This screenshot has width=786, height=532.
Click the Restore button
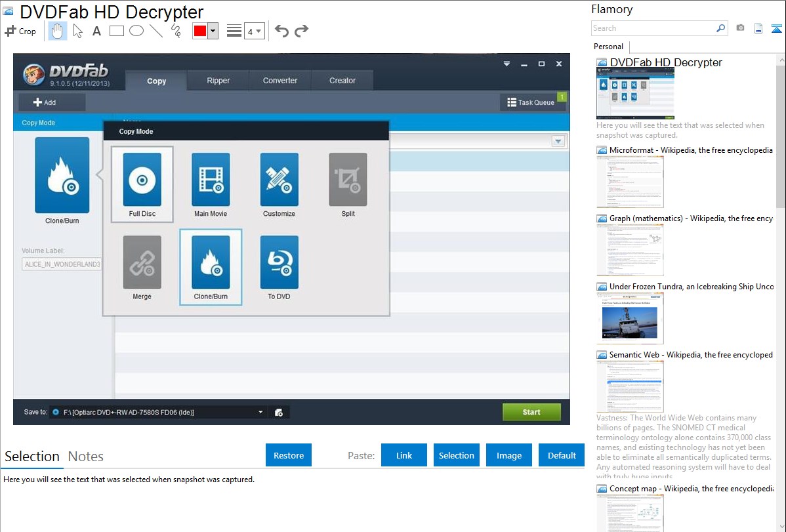tap(289, 455)
